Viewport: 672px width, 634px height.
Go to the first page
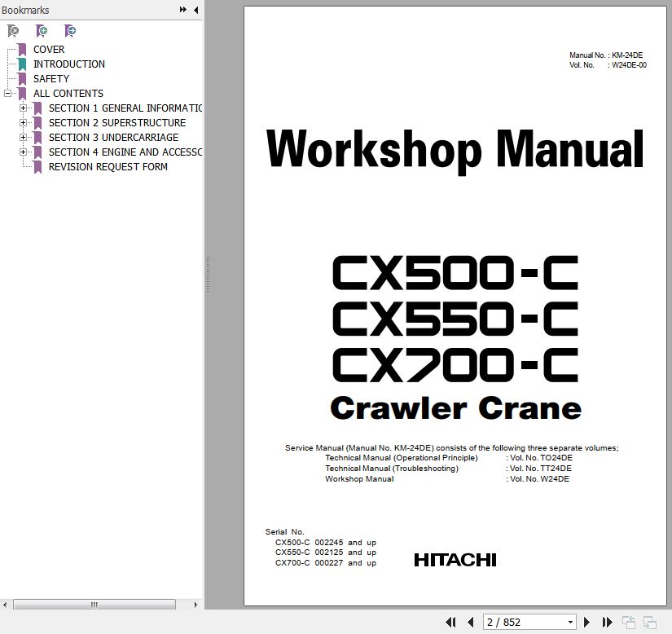(x=450, y=622)
